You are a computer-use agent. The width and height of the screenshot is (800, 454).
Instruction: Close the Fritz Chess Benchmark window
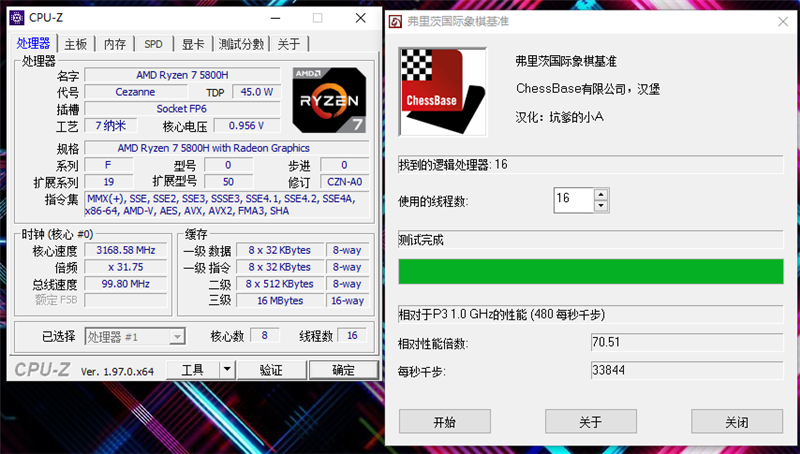(783, 21)
